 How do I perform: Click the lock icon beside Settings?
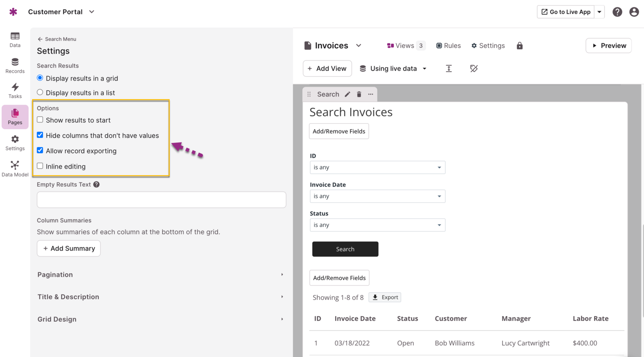519,45
